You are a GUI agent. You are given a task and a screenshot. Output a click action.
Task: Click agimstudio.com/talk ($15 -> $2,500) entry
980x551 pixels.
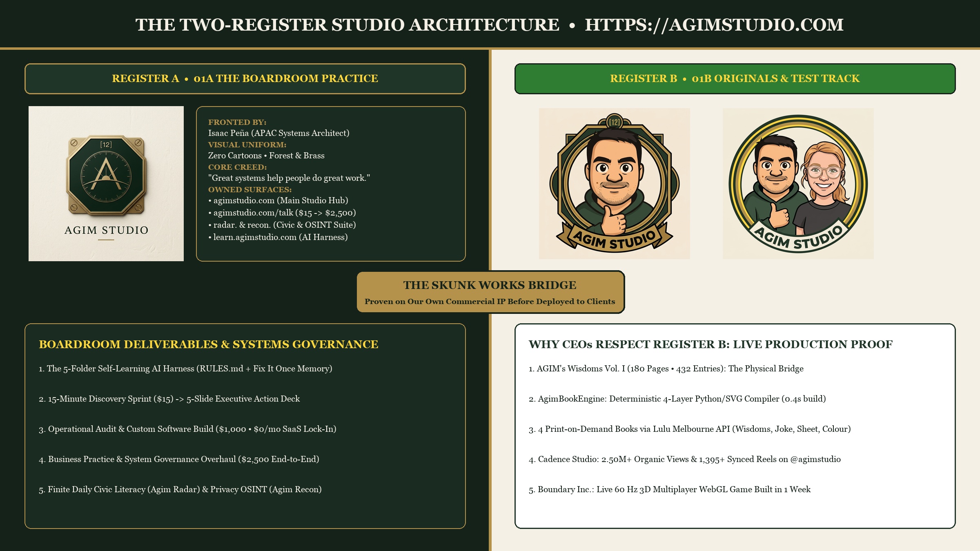[282, 213]
